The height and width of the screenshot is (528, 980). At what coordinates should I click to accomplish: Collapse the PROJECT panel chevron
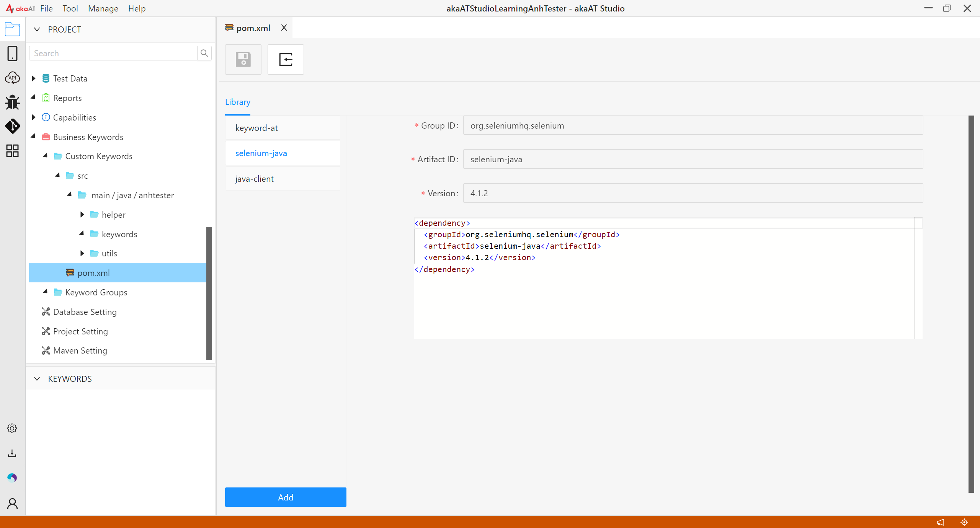37,29
